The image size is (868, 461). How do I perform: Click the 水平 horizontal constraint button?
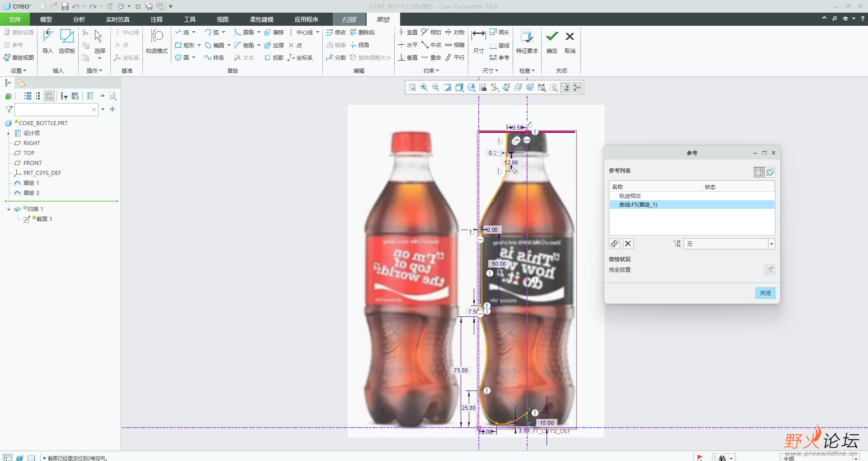[x=407, y=45]
